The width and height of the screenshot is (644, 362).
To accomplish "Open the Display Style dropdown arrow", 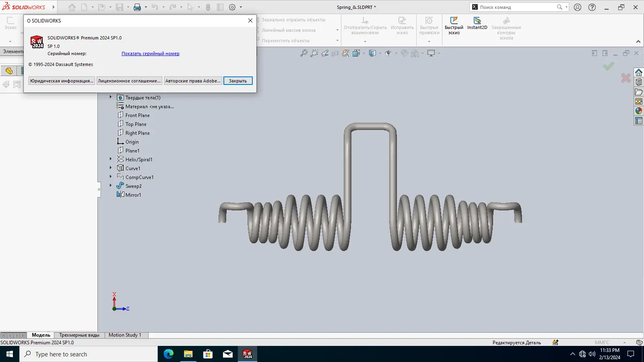I will click(x=380, y=53).
